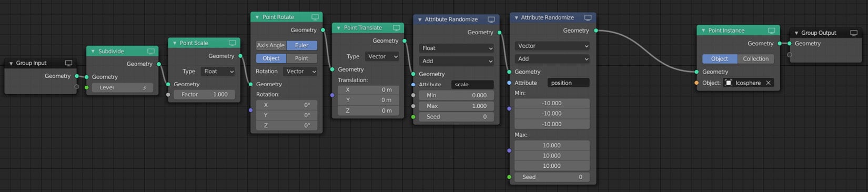Collapse the position Attribute Randomize node
This screenshot has width=868, height=192.
pyautogui.click(x=516, y=18)
